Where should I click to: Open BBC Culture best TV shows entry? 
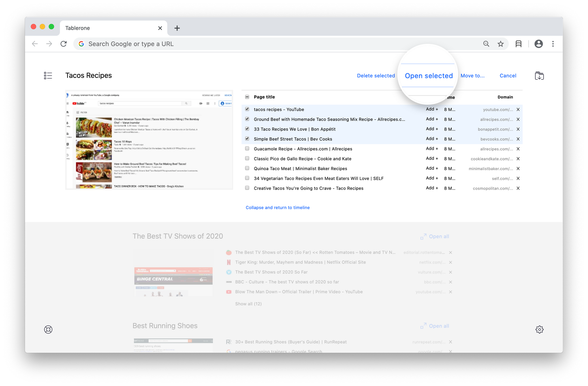[x=287, y=282]
